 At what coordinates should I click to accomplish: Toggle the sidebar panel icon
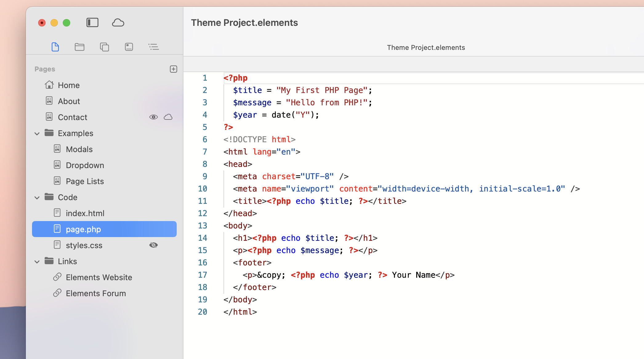(x=92, y=22)
